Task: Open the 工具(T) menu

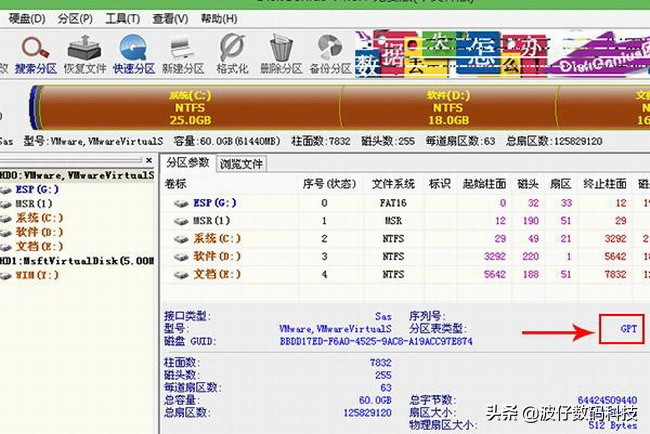Action: point(123,19)
